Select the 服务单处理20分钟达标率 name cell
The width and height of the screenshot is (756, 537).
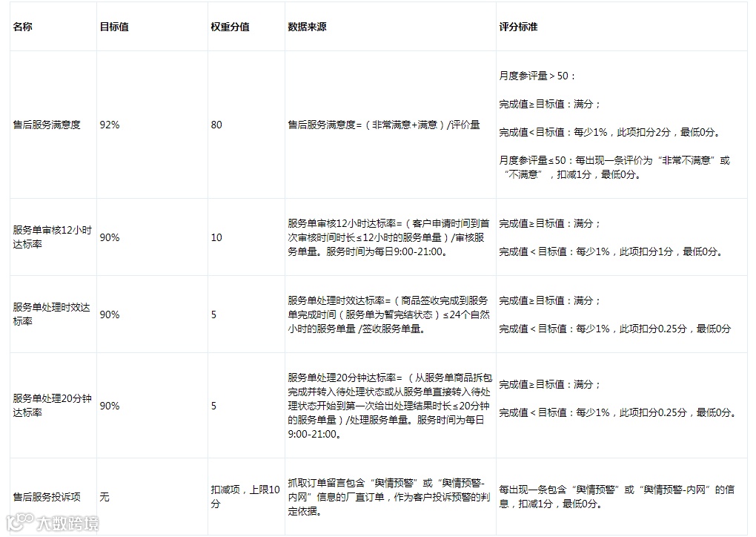(x=52, y=405)
